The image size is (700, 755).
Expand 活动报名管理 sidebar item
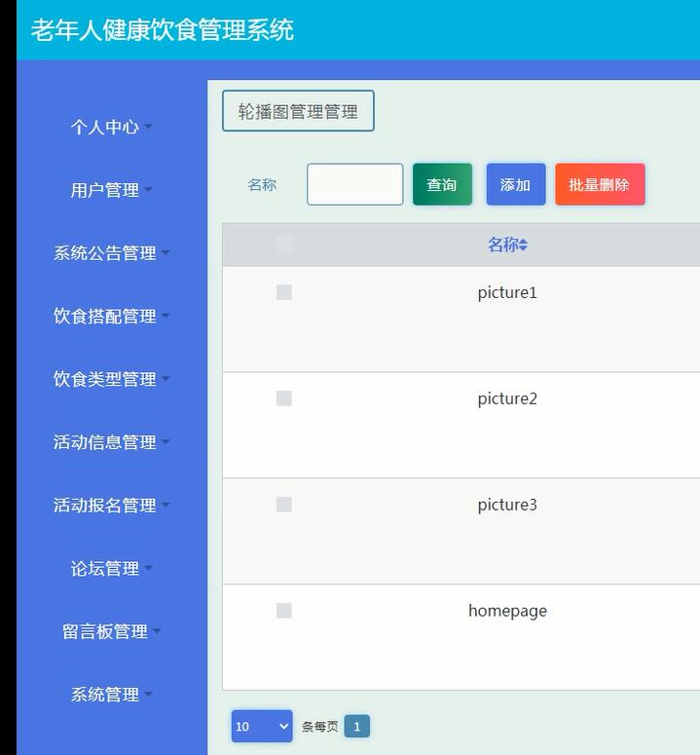111,506
